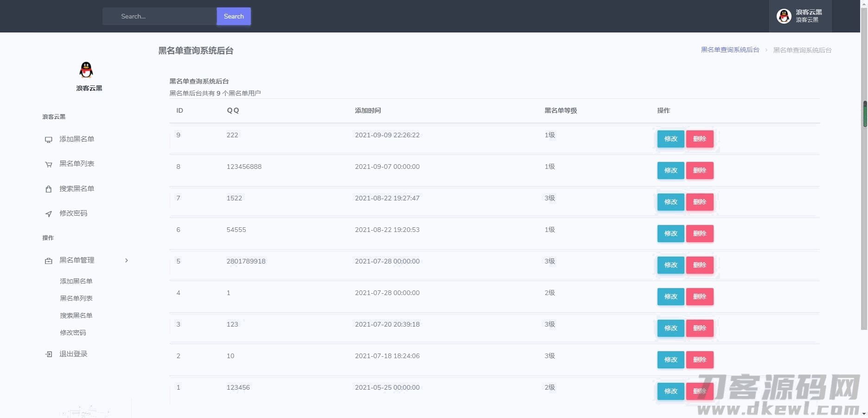The image size is (868, 418).
Task: Select 搜索黑名单 in the submenu
Action: pos(76,315)
